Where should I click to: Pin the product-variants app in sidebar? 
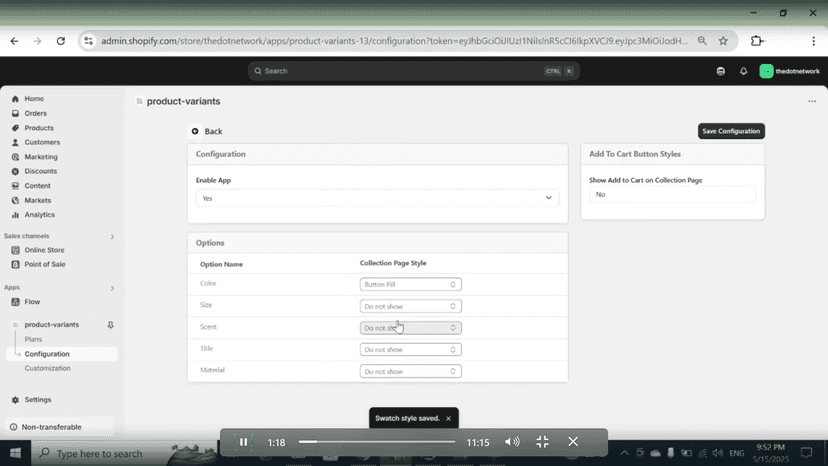110,325
